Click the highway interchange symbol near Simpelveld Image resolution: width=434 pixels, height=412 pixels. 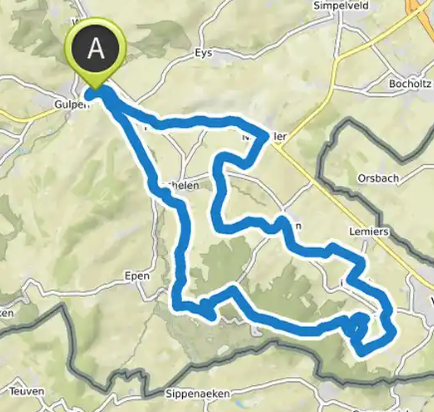coord(421,11)
